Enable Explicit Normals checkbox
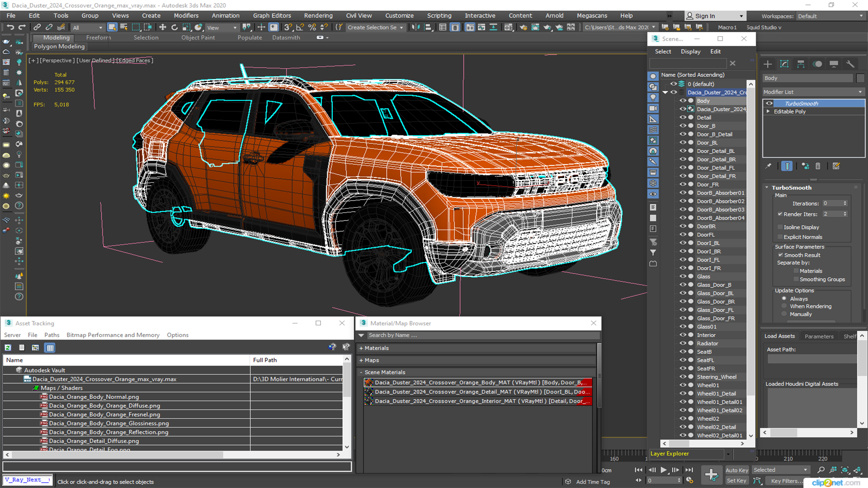 click(780, 237)
